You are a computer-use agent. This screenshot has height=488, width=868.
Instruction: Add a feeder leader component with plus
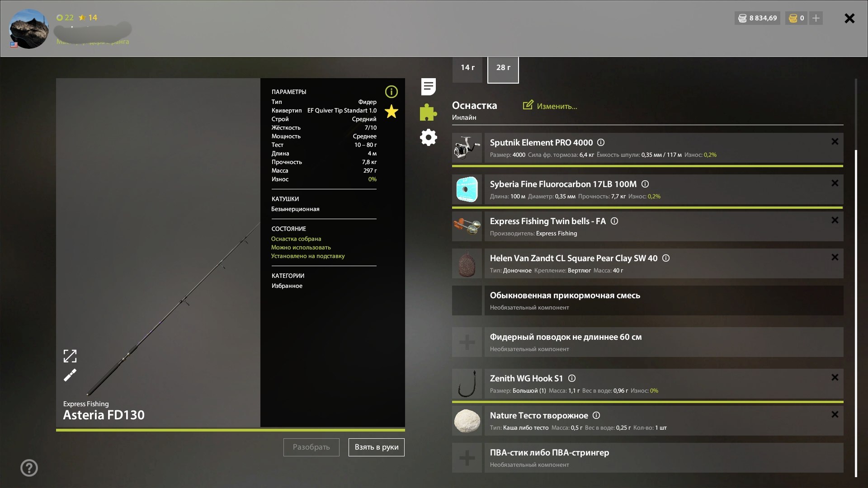click(466, 342)
